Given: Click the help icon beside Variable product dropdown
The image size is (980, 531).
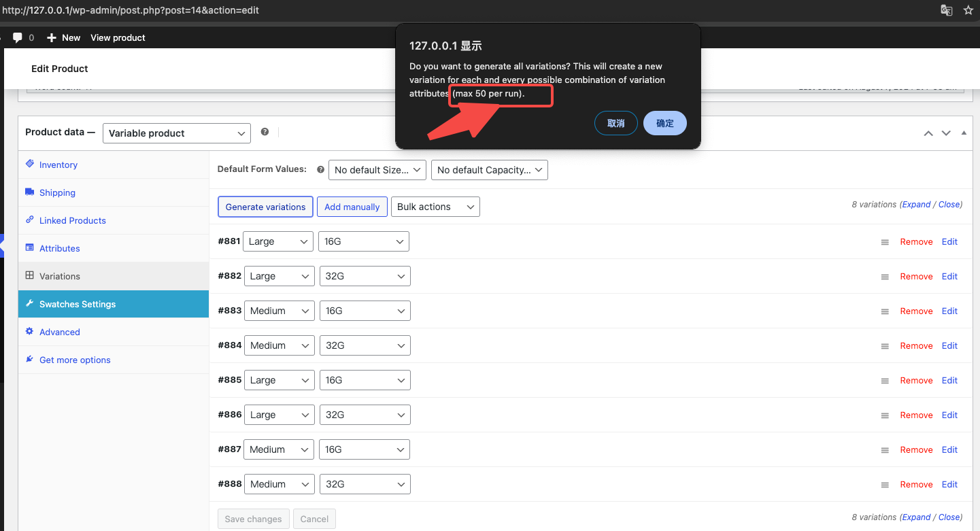Looking at the screenshot, I should [x=265, y=132].
